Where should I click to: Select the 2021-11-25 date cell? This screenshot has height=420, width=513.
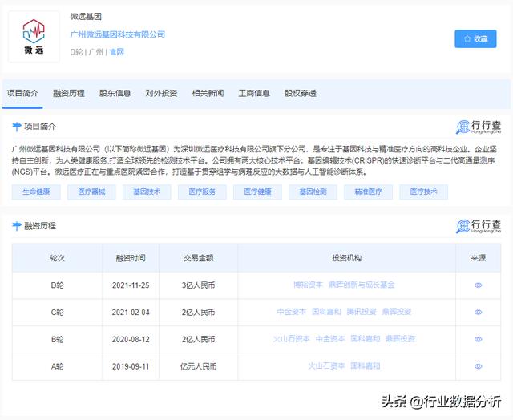(x=131, y=285)
